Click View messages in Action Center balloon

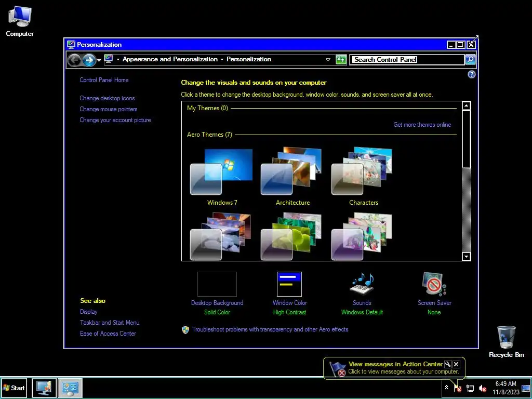[395, 364]
